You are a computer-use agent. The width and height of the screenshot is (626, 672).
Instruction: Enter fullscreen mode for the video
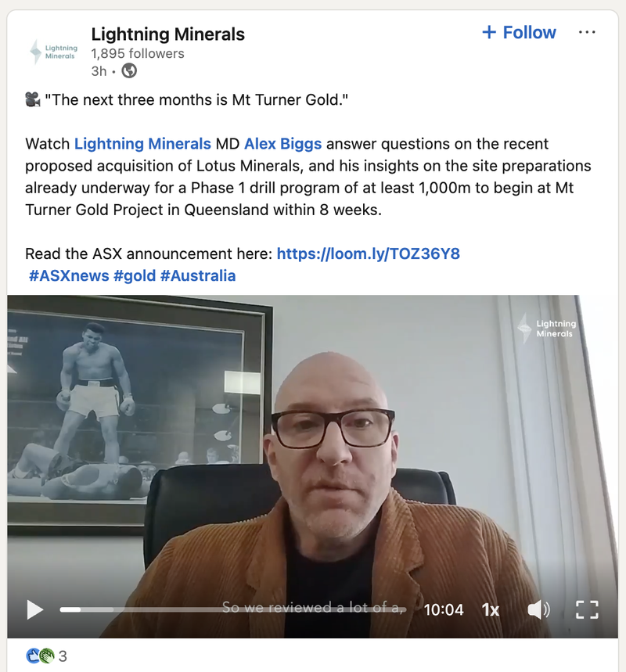[x=587, y=609]
